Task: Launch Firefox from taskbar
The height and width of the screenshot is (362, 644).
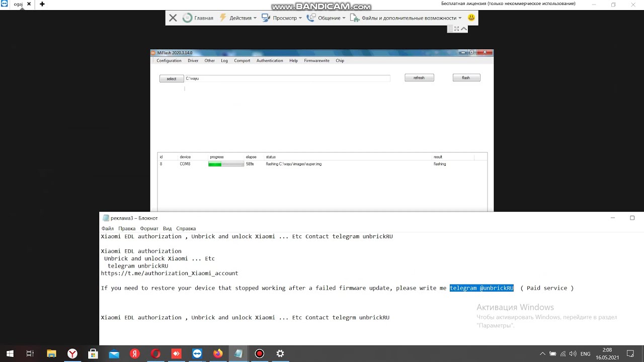Action: point(218,354)
